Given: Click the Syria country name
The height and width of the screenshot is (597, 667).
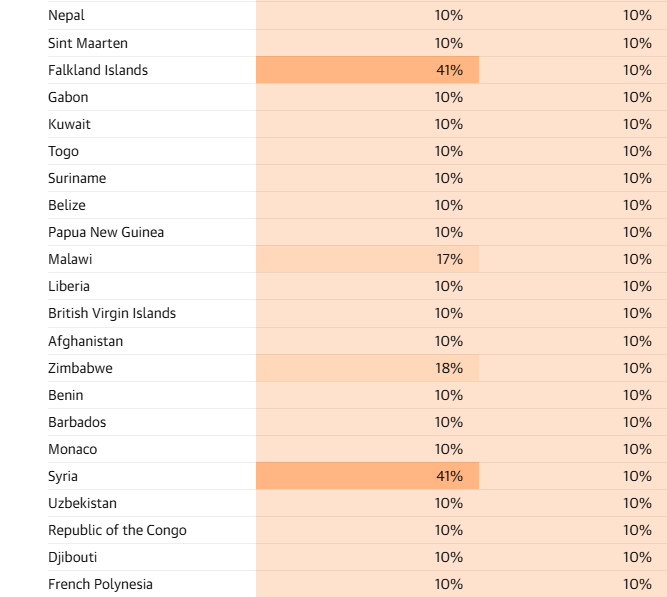Looking at the screenshot, I should coord(63,476).
